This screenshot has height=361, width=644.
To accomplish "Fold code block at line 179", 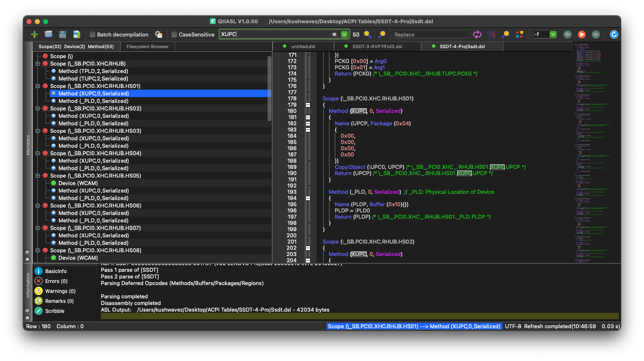I will [308, 105].
